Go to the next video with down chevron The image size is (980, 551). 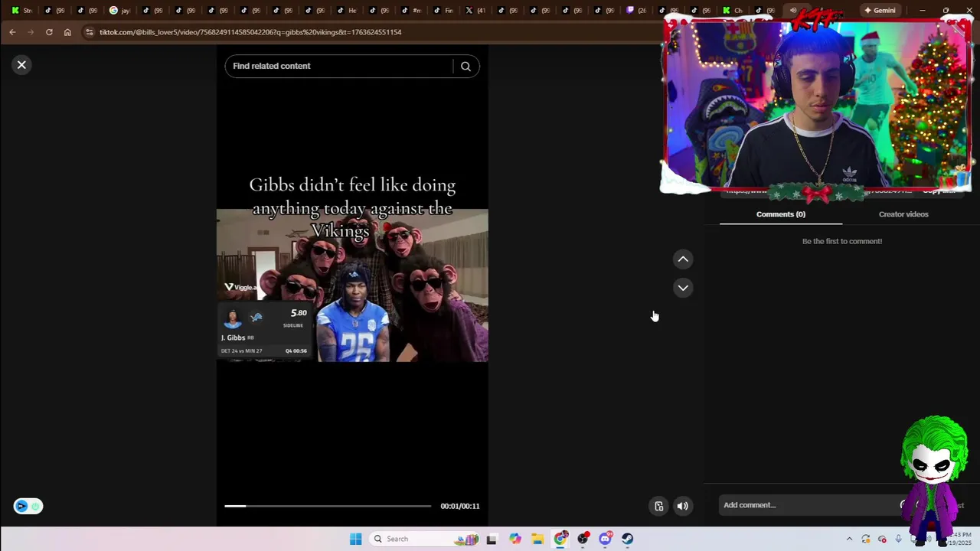(x=683, y=288)
